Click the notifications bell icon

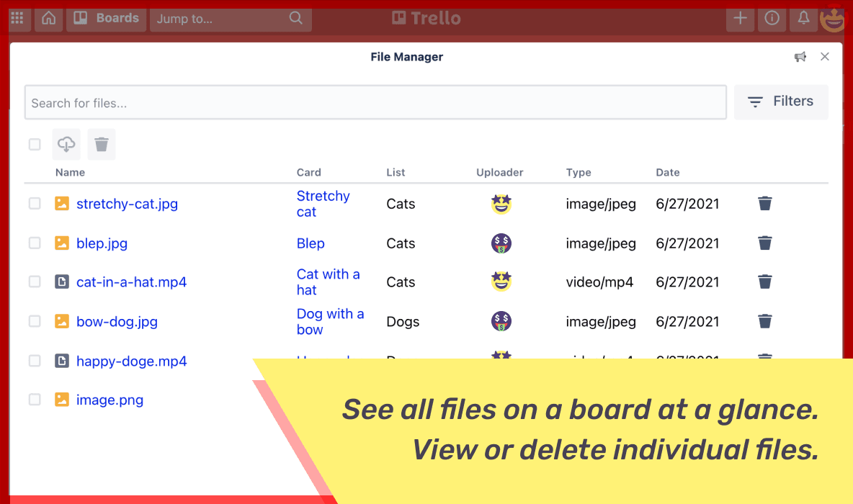[803, 19]
